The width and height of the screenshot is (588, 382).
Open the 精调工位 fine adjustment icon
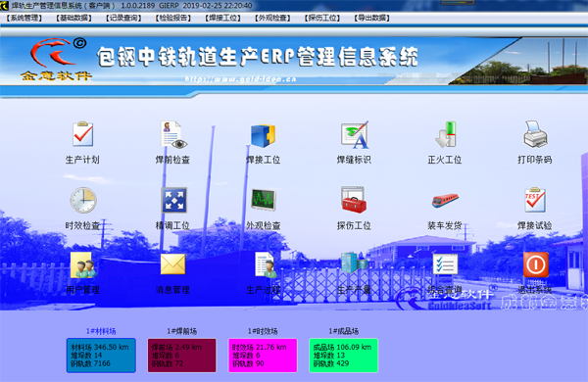[x=173, y=200]
